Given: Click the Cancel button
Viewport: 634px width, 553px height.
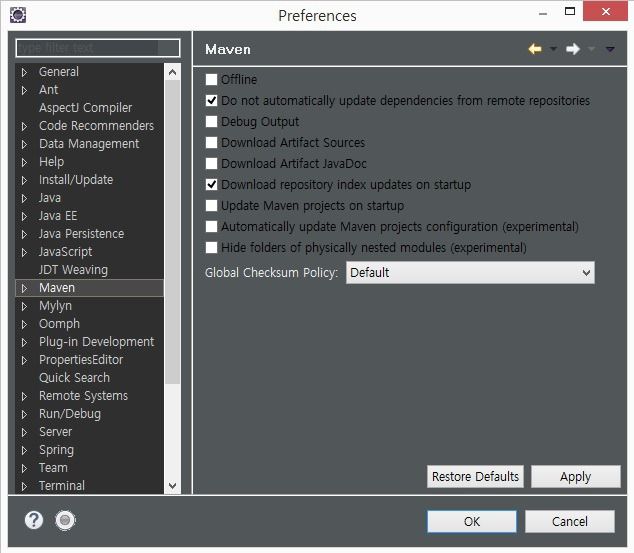Looking at the screenshot, I should pyautogui.click(x=570, y=521).
